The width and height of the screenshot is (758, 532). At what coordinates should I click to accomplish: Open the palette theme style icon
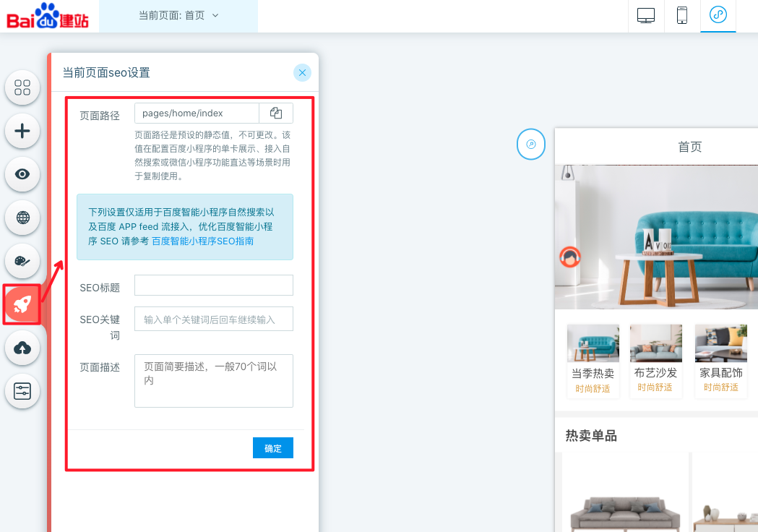(x=22, y=261)
